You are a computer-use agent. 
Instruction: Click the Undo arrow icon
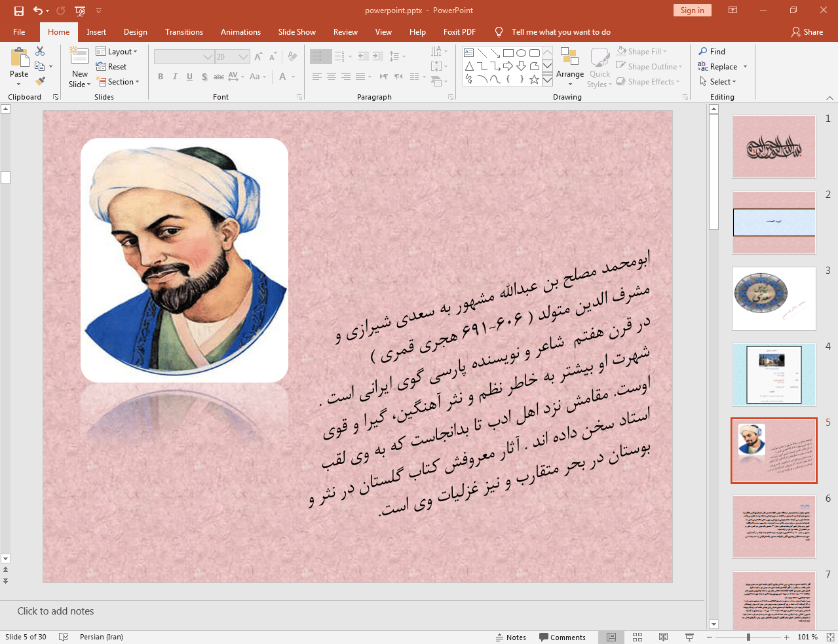38,10
